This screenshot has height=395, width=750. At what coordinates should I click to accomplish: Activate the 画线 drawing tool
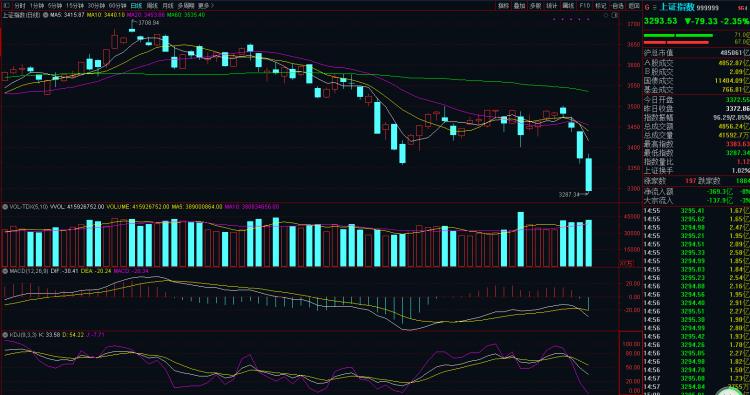tap(568, 6)
